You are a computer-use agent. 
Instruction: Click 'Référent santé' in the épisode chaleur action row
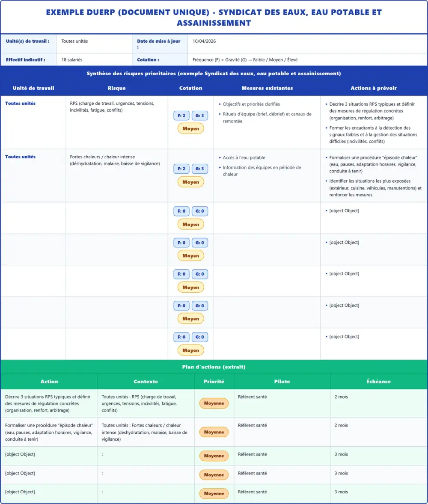click(x=253, y=425)
